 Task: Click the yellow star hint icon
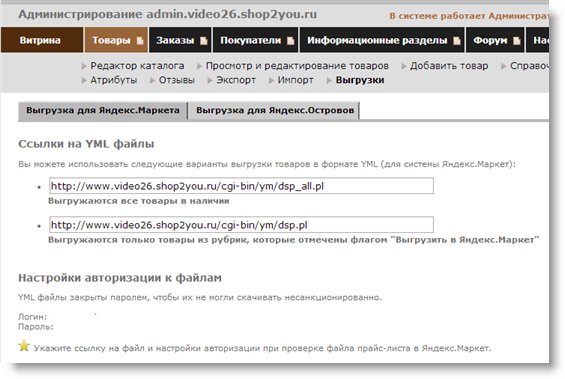click(x=24, y=346)
